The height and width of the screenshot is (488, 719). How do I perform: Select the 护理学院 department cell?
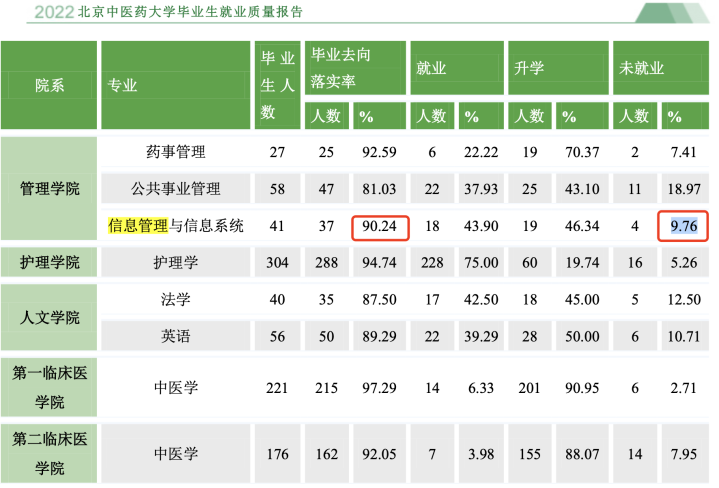click(49, 262)
